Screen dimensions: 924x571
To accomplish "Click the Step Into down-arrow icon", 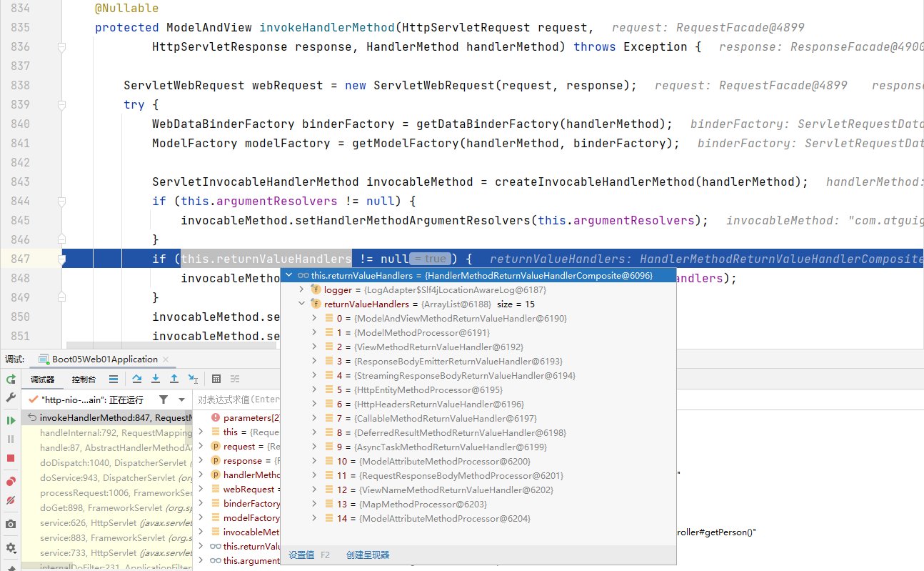I will pos(156,379).
